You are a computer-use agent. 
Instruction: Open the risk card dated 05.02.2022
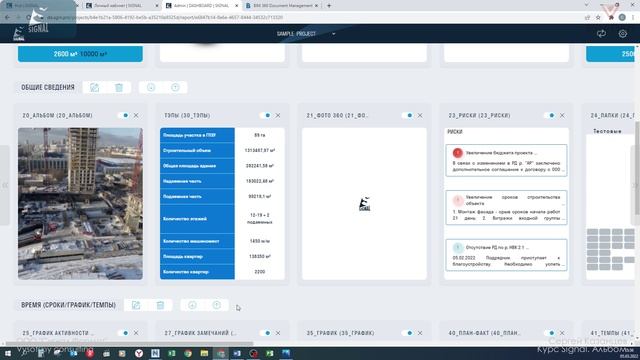point(506,255)
